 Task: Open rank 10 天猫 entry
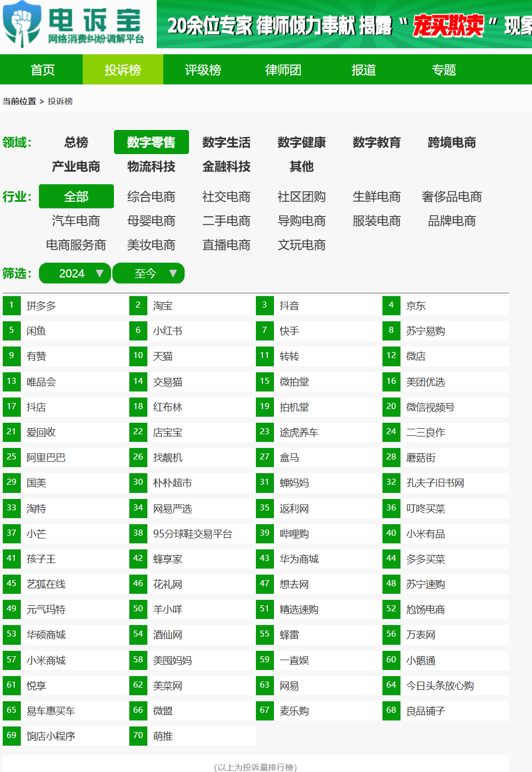pyautogui.click(x=192, y=356)
